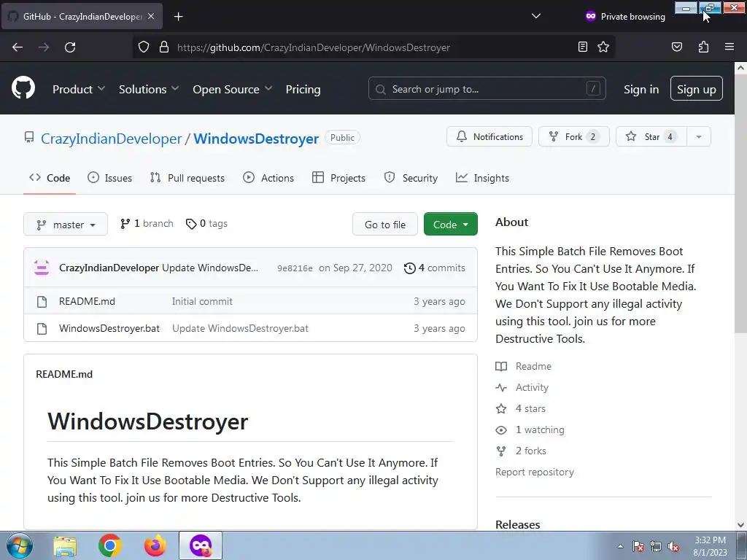Switch to the Projects tab
Viewport: 747px width, 560px height.
pyautogui.click(x=338, y=178)
